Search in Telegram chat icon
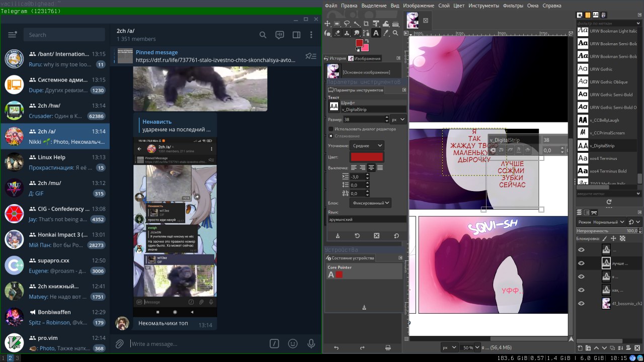644x362 pixels. click(x=263, y=35)
